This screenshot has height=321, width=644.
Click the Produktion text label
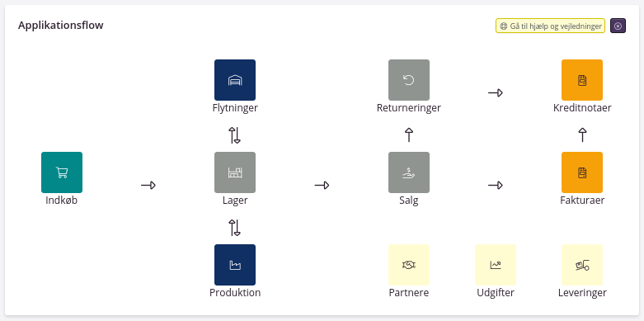click(235, 293)
